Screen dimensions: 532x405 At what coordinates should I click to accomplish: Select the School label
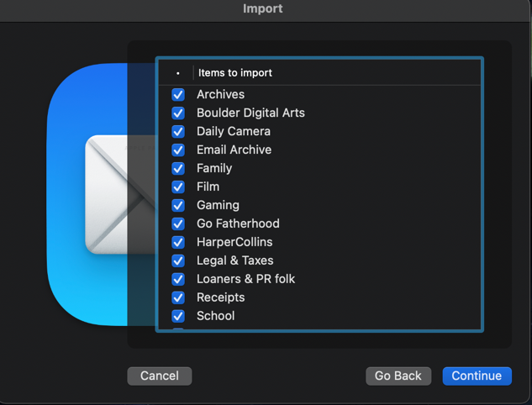click(216, 316)
